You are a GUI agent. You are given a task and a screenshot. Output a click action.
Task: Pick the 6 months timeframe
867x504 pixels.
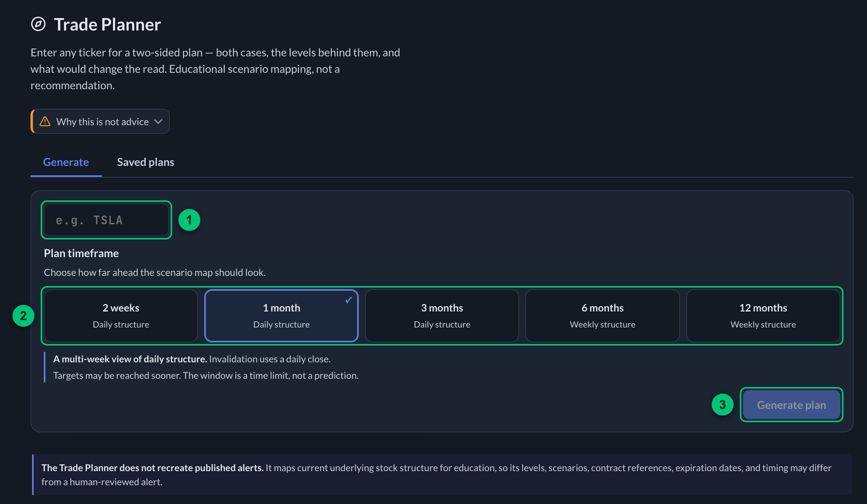603,316
